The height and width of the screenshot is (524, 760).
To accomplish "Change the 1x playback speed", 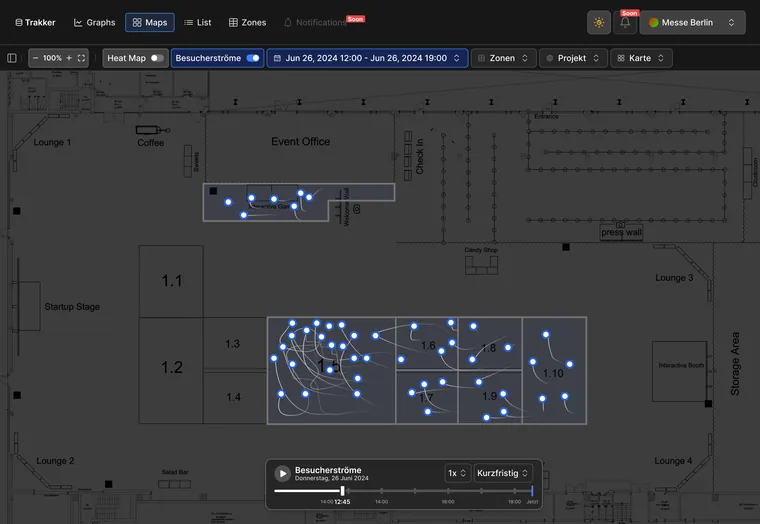I will click(x=457, y=473).
